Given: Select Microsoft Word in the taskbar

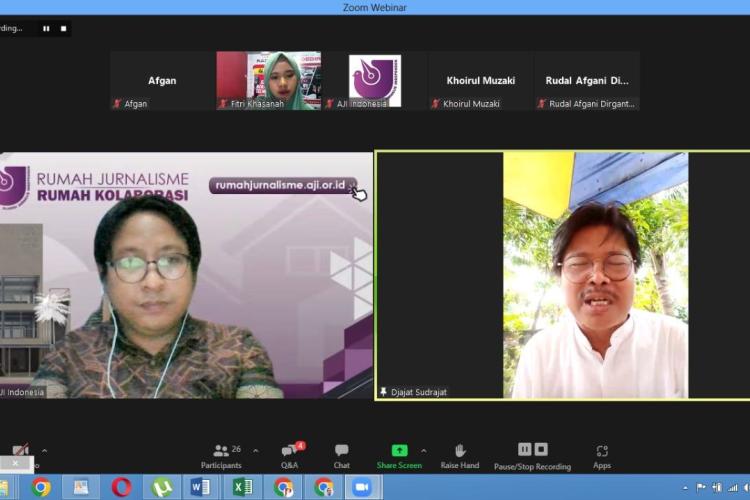Looking at the screenshot, I should [201, 487].
